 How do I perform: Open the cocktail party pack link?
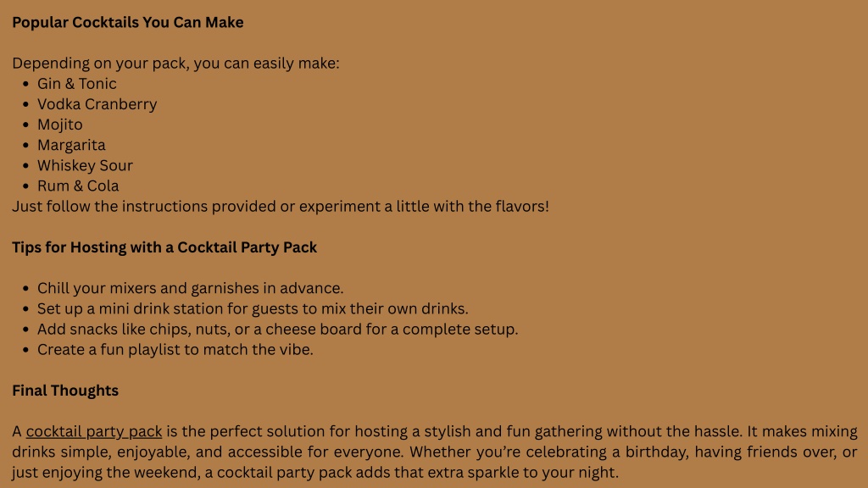tap(94, 431)
